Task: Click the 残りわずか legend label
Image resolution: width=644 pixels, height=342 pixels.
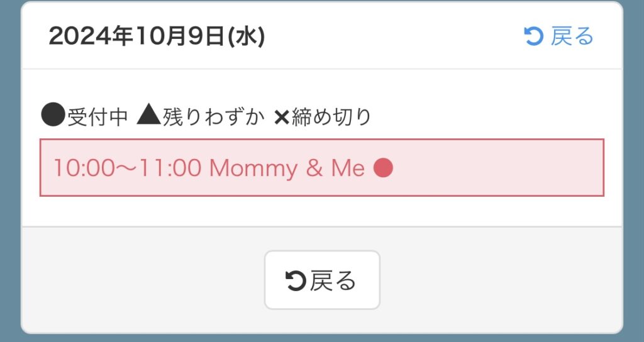Action: click(x=214, y=117)
